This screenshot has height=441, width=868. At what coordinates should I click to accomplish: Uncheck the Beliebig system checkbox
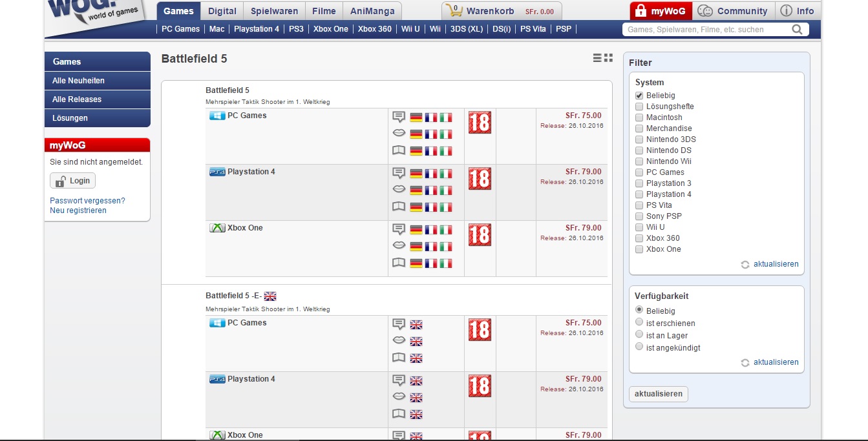coord(639,96)
